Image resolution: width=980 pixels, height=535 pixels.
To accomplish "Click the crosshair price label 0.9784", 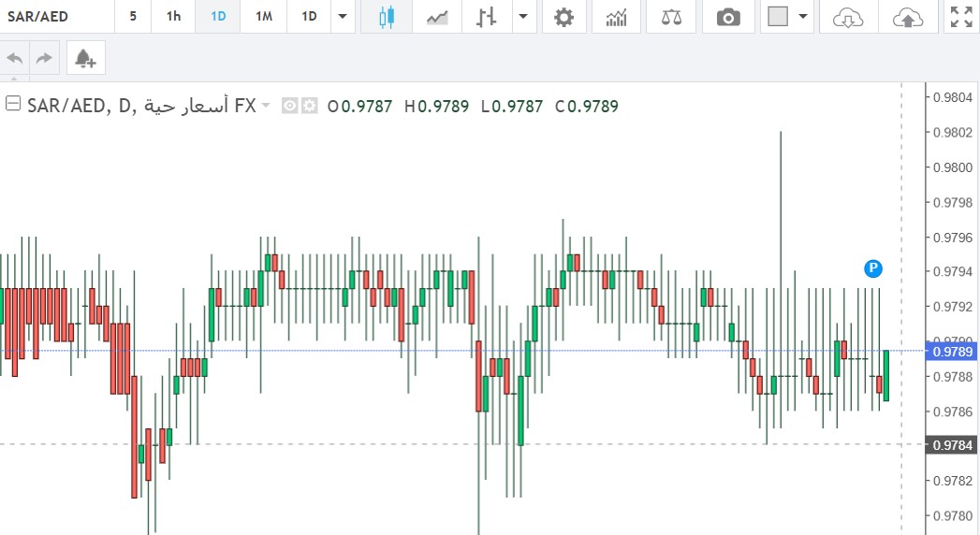I will [x=952, y=445].
